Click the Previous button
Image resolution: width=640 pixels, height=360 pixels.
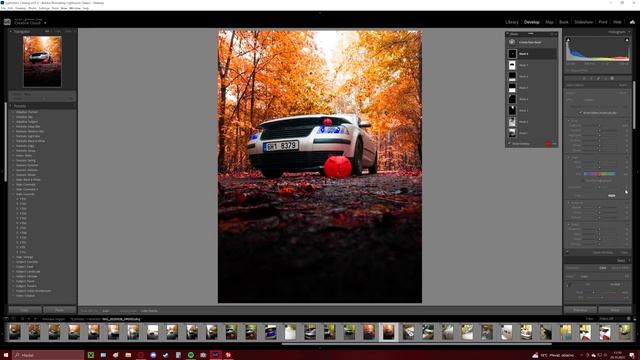[580, 310]
